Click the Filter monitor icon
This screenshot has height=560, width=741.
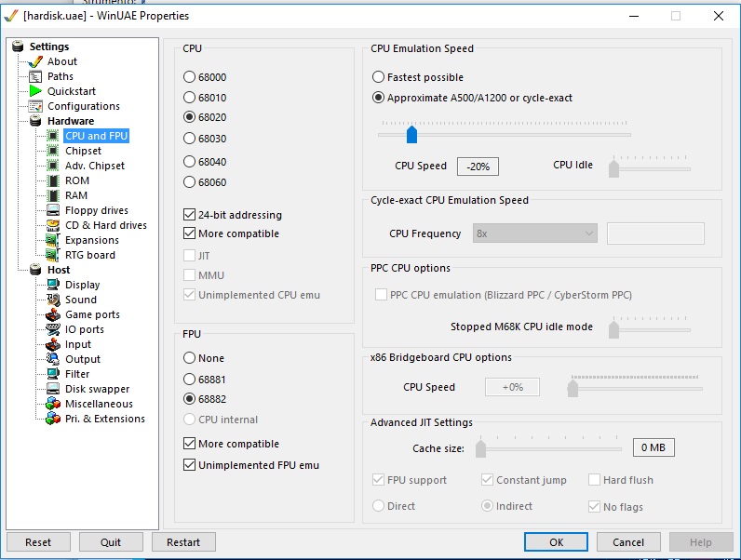(53, 374)
